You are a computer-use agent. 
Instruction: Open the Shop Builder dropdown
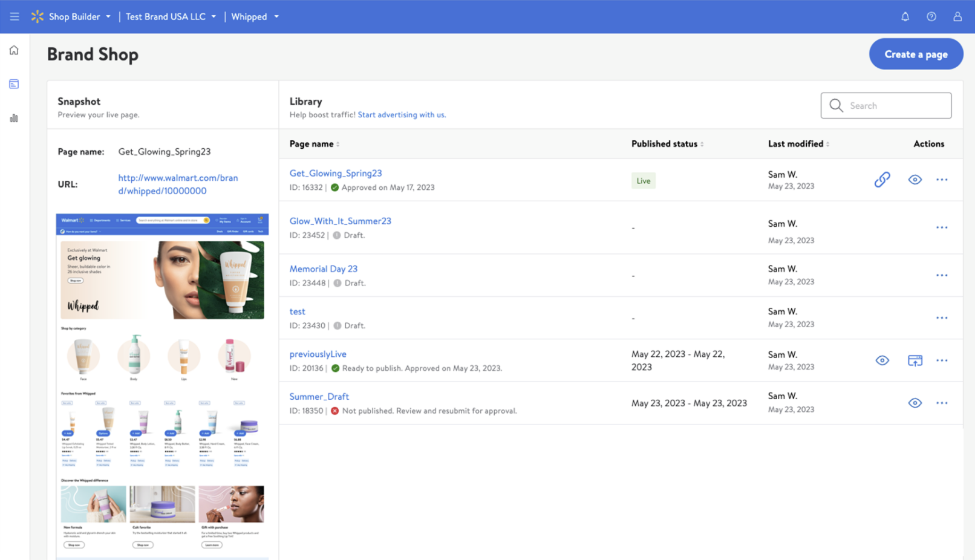(x=108, y=16)
